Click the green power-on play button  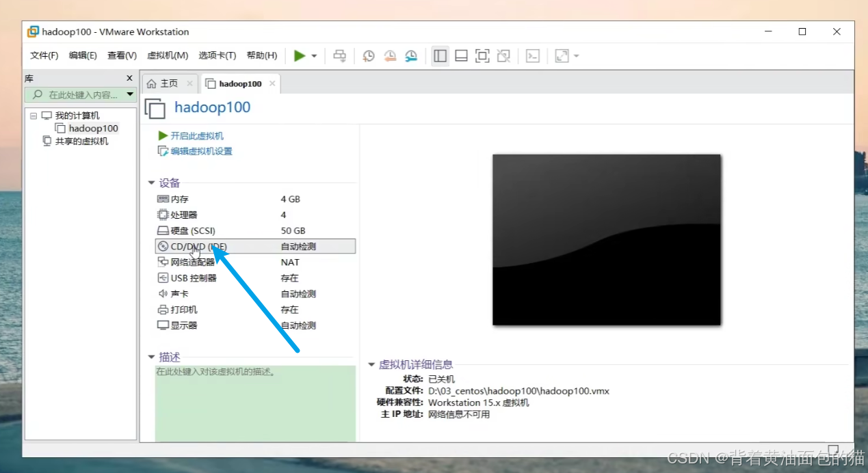pos(300,56)
